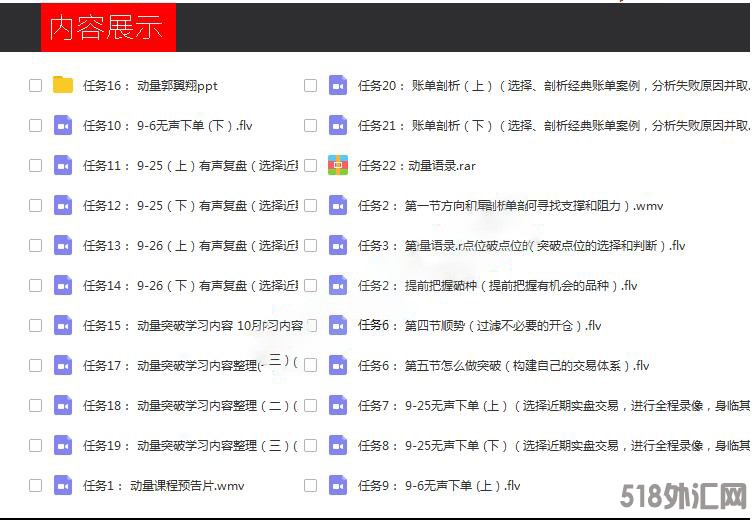
Task: Tick the checkbox for 任务16 folder
Action: pyautogui.click(x=35, y=85)
